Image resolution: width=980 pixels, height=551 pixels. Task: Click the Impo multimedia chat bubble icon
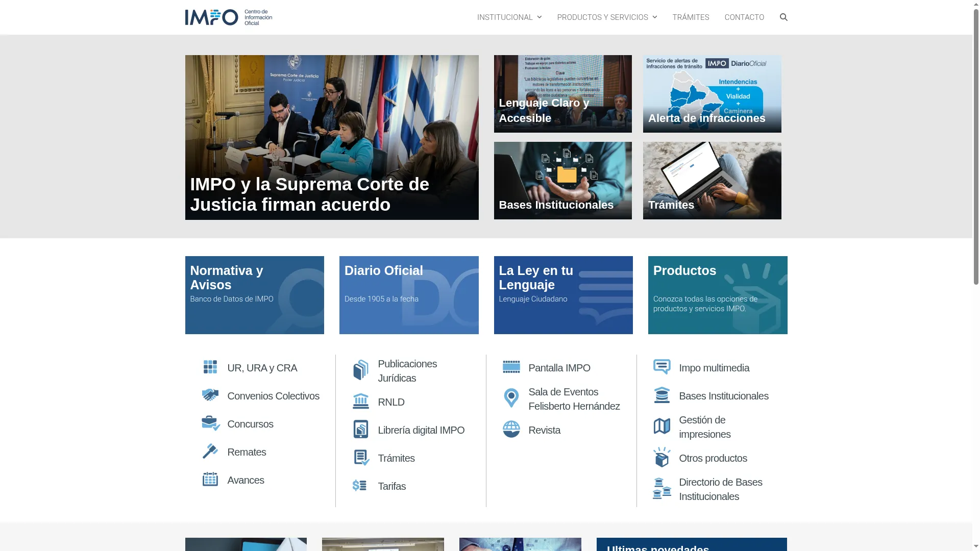pos(662,367)
